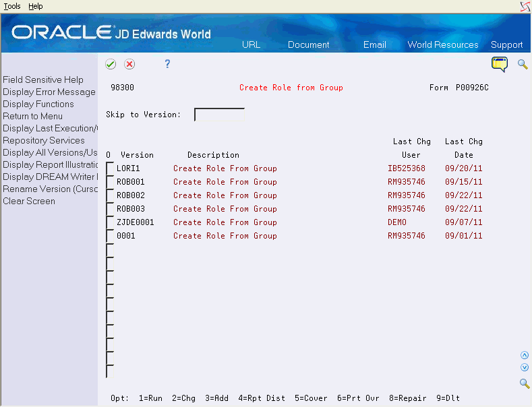Screen dimensions: 532x407
Task: Click user DEMO in ZJDE0001 row
Action: click(x=397, y=222)
